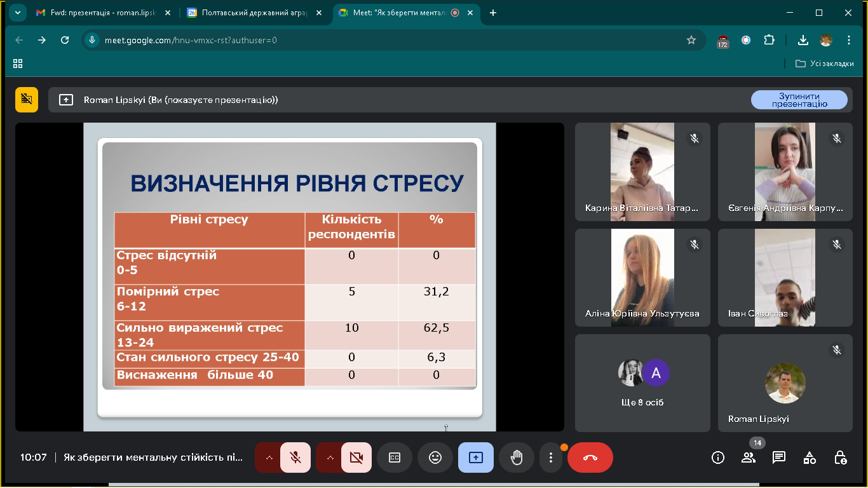Open Chrome downloads

803,40
